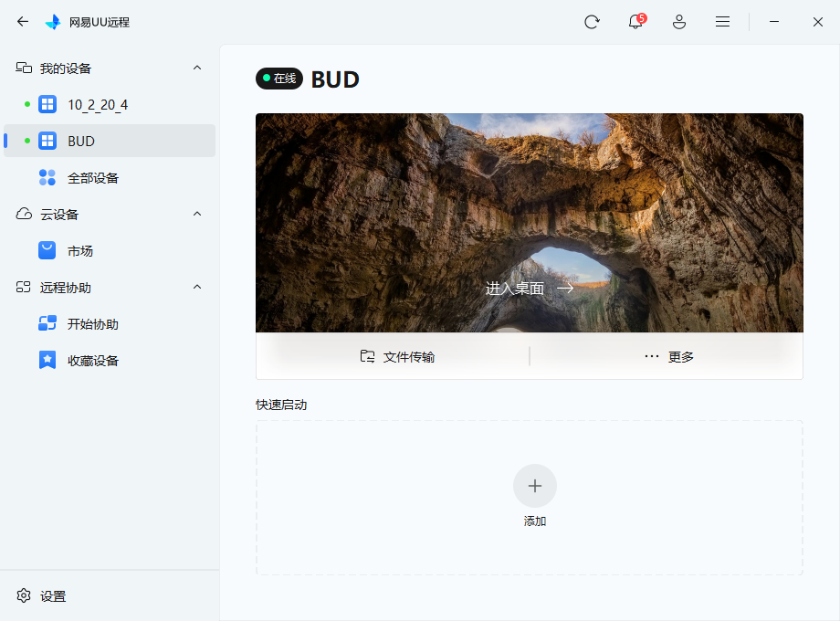Collapse the 云设备 section chevron
The image size is (840, 621).
[x=197, y=215]
